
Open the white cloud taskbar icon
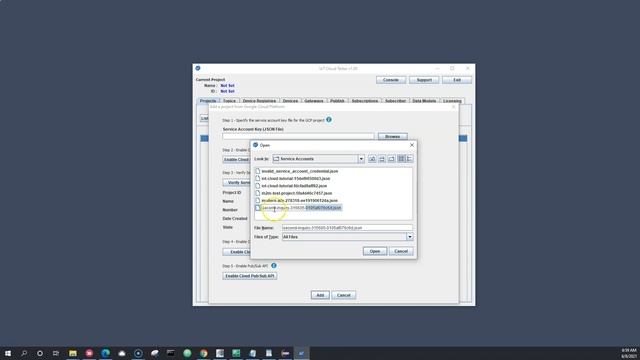122,353
